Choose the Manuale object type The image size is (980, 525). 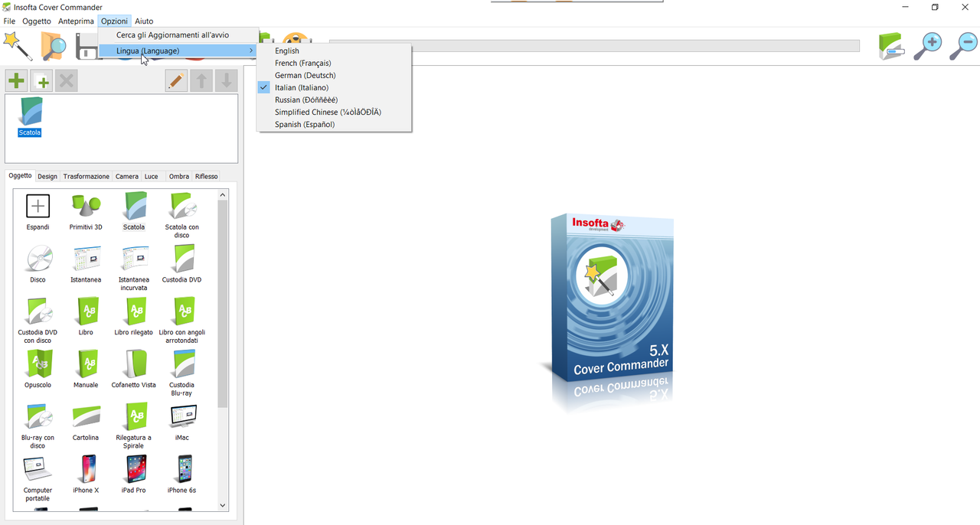86,370
